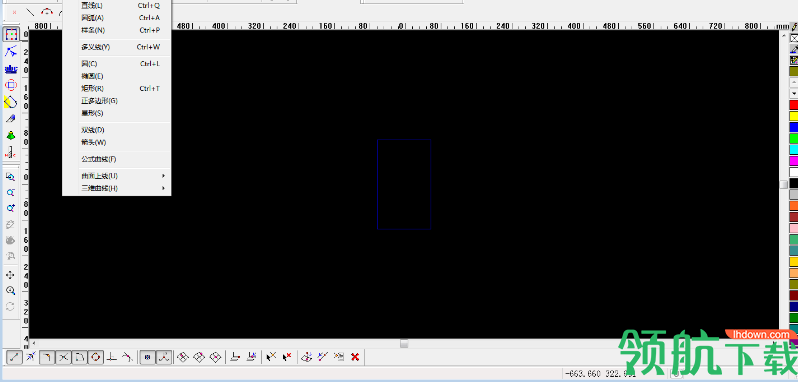Toggle the blue star-point snap button
798x382 pixels.
[x=31, y=357]
